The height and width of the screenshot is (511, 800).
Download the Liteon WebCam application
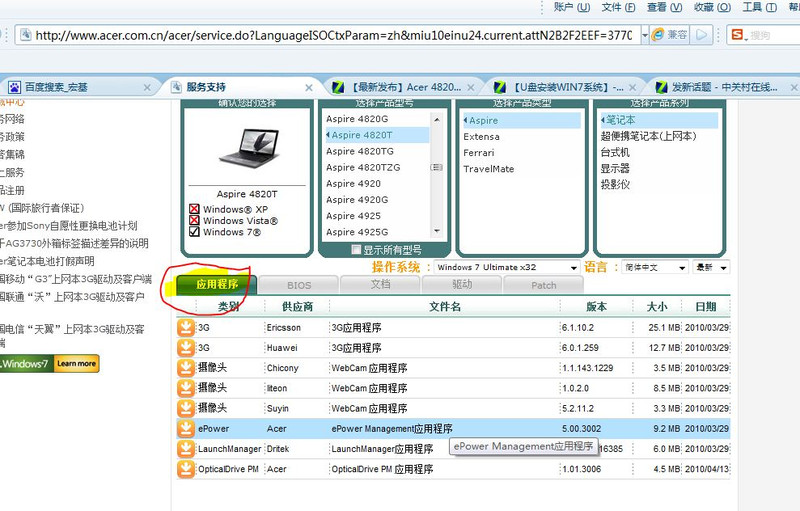(186, 387)
